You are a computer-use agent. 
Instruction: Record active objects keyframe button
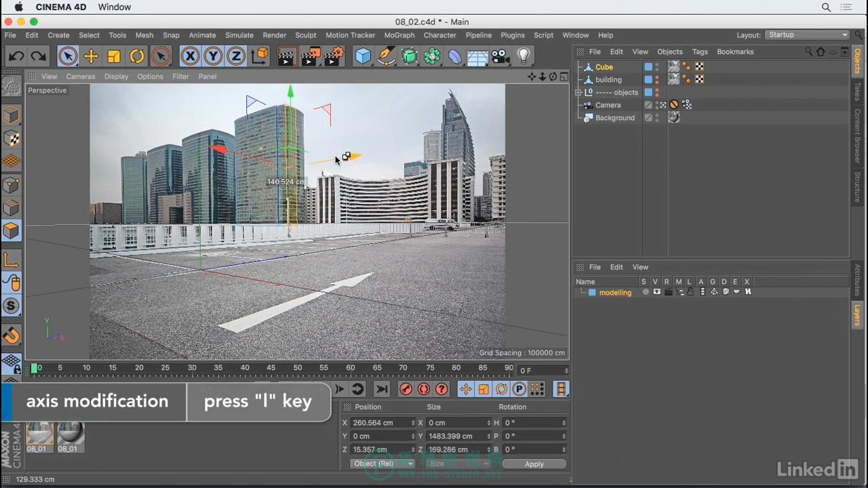pyautogui.click(x=406, y=389)
